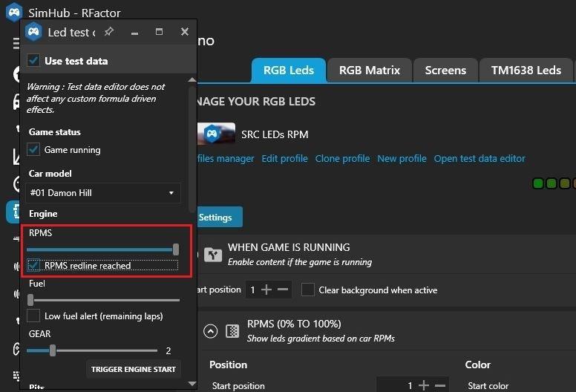Click the RPMS slider handle
Image resolution: width=576 pixels, height=392 pixels.
[x=176, y=249]
